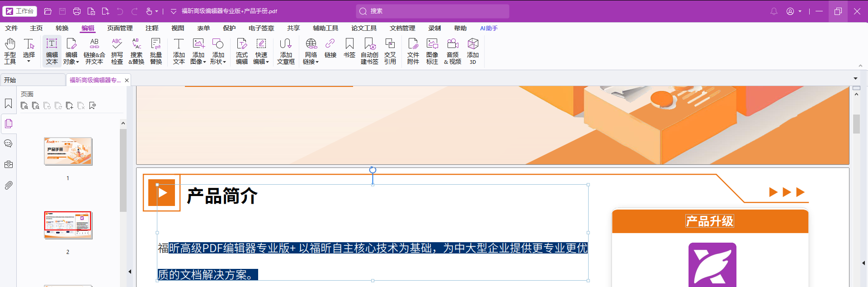This screenshot has height=287, width=868.
Task: Close the 福昕高级编辑器 document tab
Action: pyautogui.click(x=127, y=80)
